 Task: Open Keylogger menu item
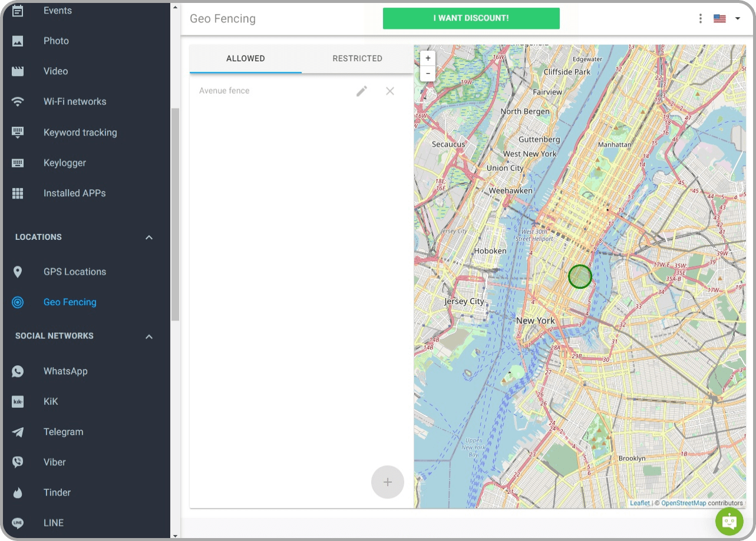[65, 163]
